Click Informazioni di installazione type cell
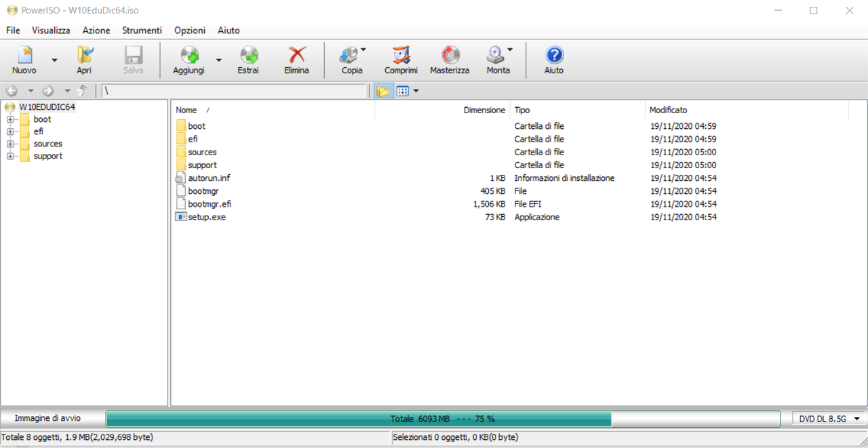Screen dimensions: 868x448 point(564,178)
